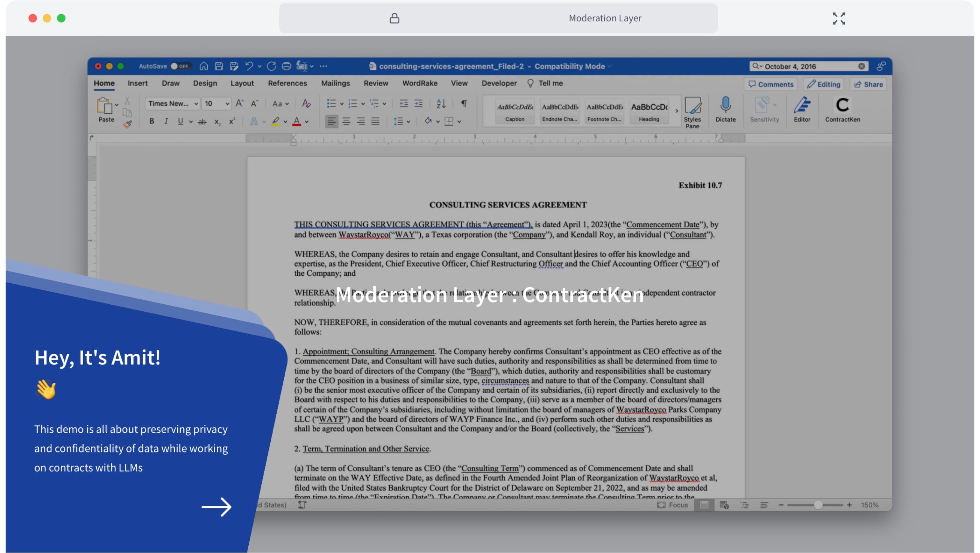980x553 pixels.
Task: Open the Times New Roman font dropdown
Action: [x=172, y=103]
